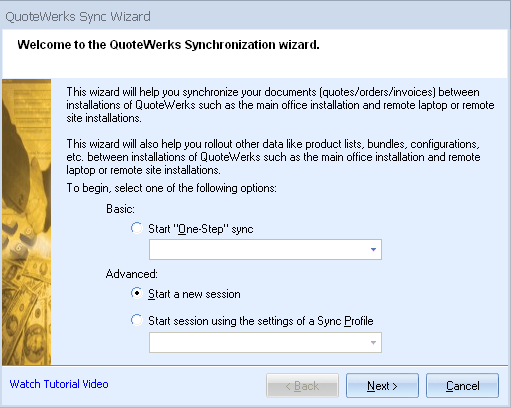Open the One-Step sync dropdown arrow
Screen dimensions: 511x408
coord(373,249)
